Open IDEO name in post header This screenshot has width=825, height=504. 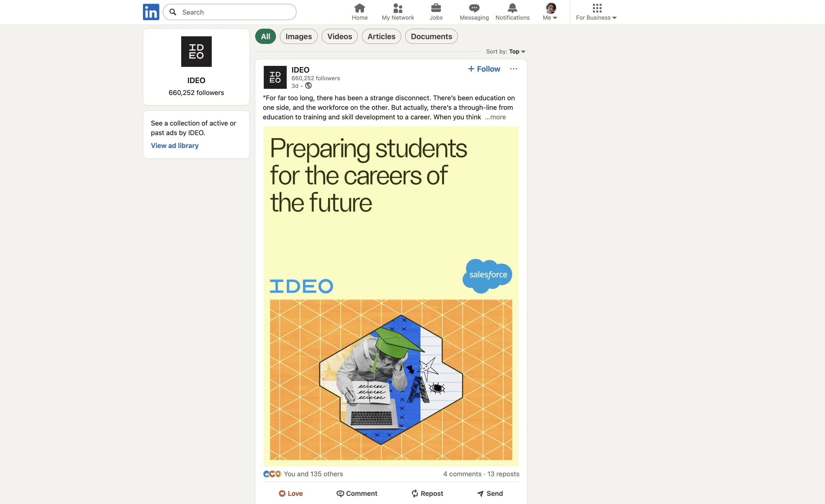pos(300,70)
